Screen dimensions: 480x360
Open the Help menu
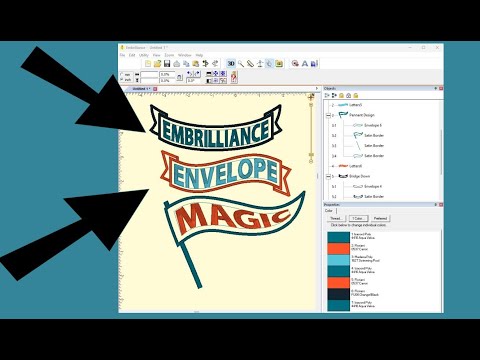[x=199, y=55]
